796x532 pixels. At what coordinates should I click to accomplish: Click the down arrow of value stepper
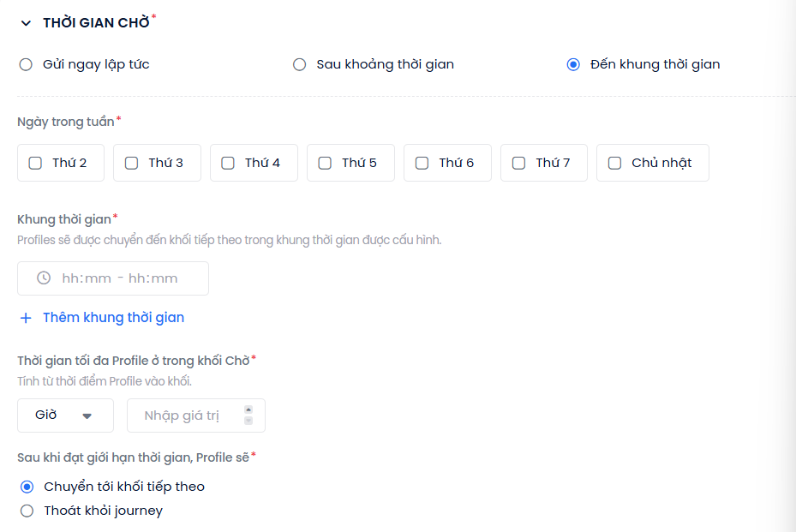coord(248,421)
